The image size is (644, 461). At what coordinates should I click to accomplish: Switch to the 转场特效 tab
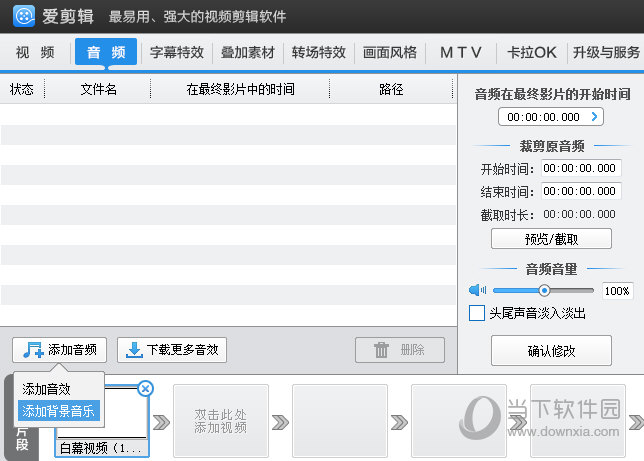click(x=319, y=52)
